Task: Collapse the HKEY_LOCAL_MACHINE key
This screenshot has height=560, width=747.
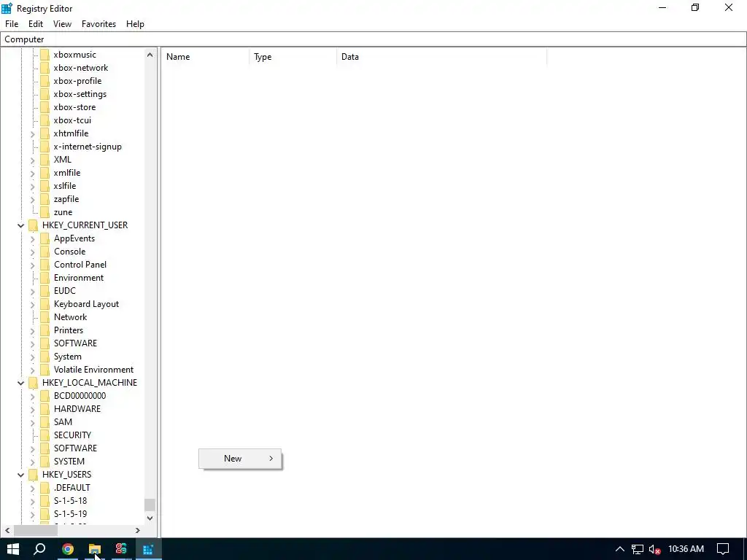Action: click(x=21, y=383)
